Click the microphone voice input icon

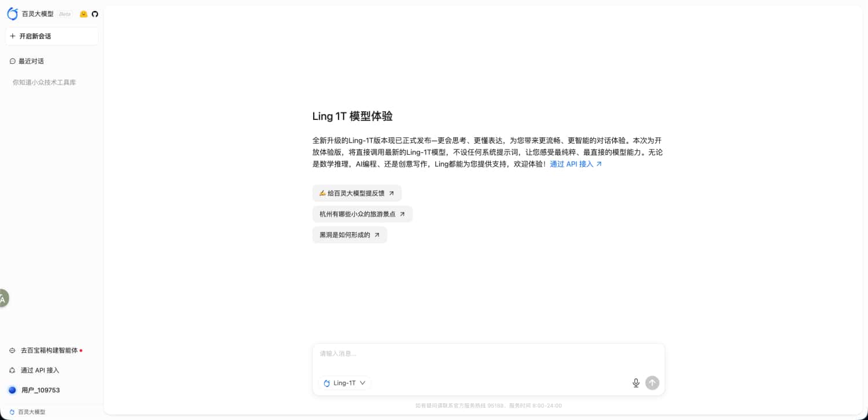[x=636, y=383]
